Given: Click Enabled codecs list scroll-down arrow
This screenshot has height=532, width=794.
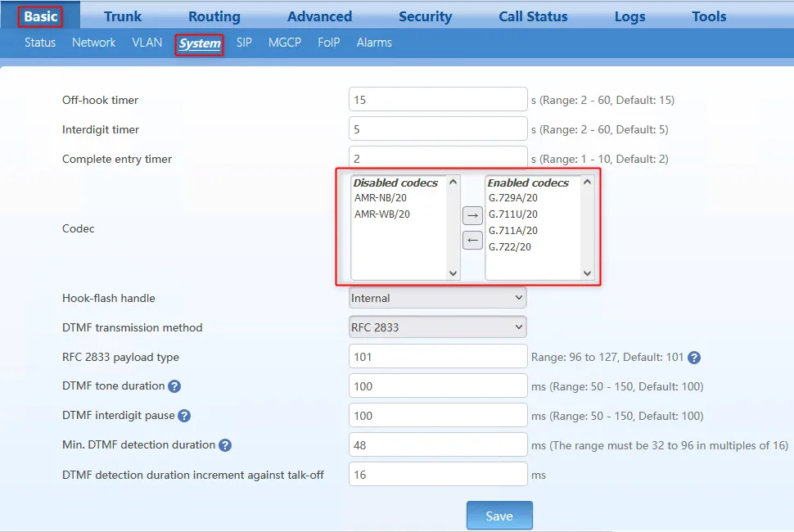Looking at the screenshot, I should (x=588, y=273).
